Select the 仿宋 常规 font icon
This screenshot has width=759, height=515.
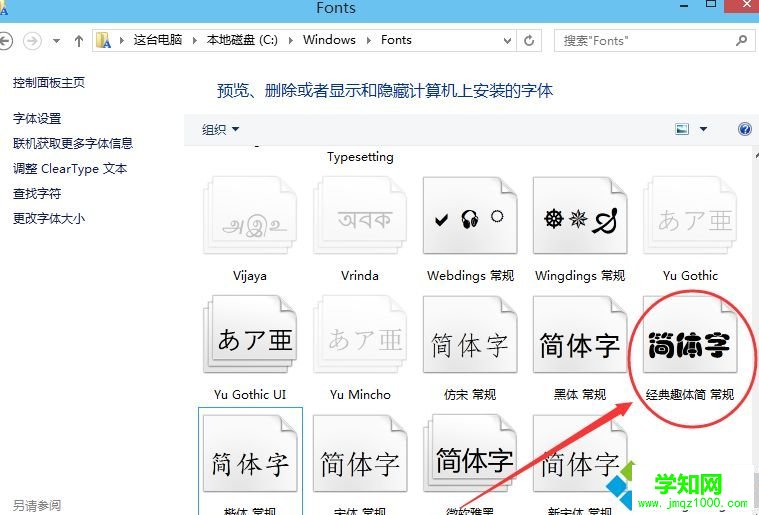pos(470,334)
